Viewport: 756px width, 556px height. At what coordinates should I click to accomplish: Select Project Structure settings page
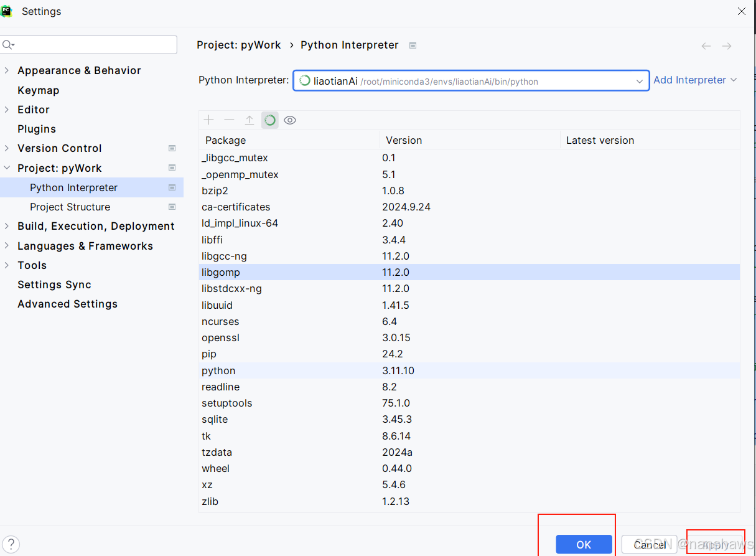point(70,207)
